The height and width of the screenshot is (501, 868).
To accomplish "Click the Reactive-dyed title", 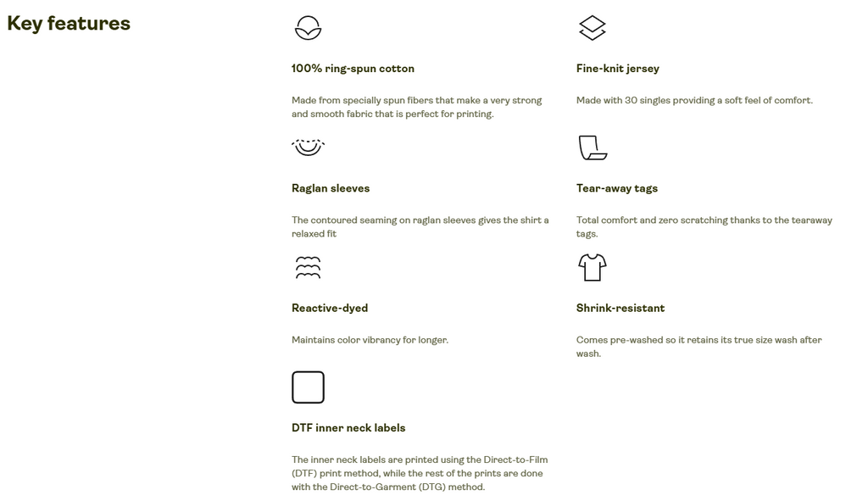I will pos(330,308).
